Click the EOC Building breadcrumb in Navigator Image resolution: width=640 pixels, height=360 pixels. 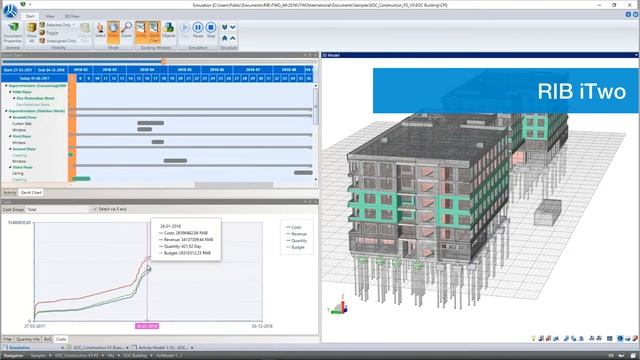(135, 356)
